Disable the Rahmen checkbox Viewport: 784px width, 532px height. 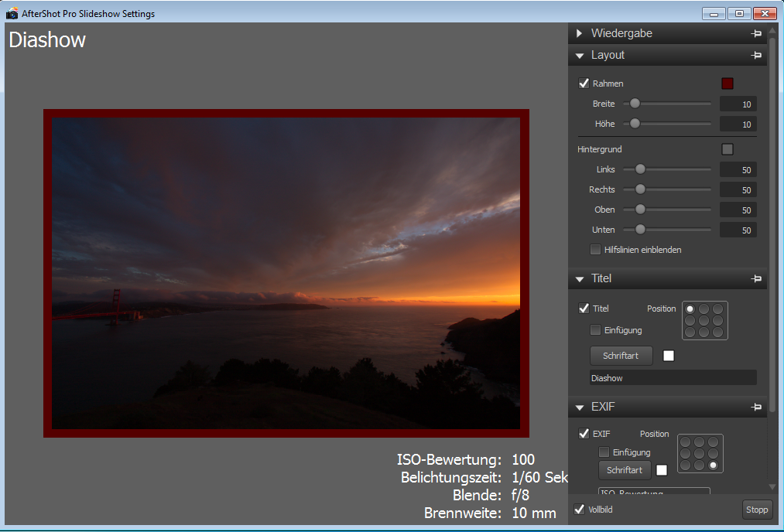tap(584, 84)
